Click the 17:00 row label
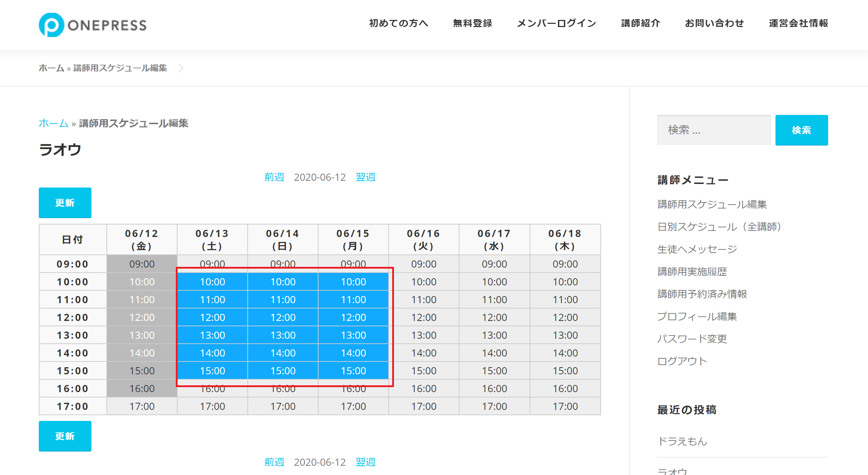The width and height of the screenshot is (868, 475). [x=73, y=406]
